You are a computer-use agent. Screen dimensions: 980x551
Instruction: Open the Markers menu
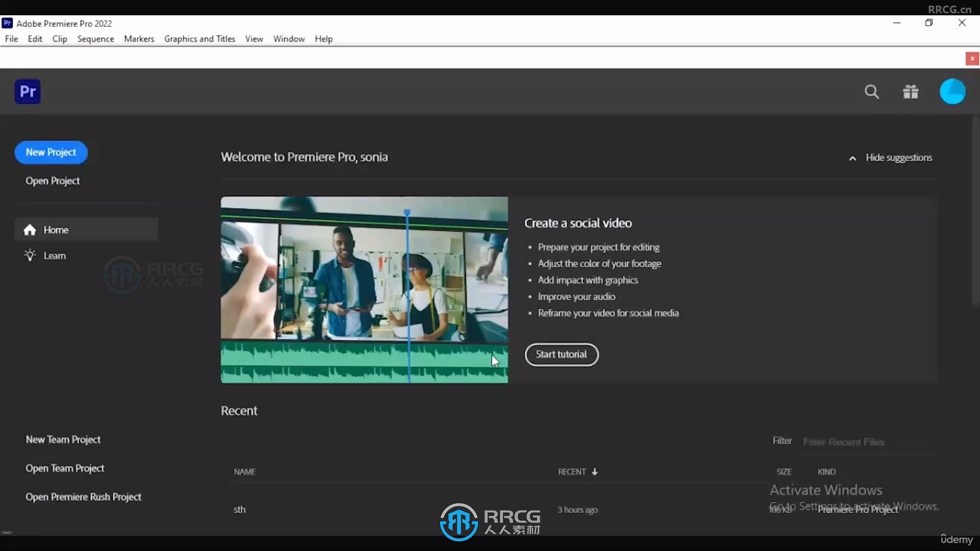(x=139, y=39)
